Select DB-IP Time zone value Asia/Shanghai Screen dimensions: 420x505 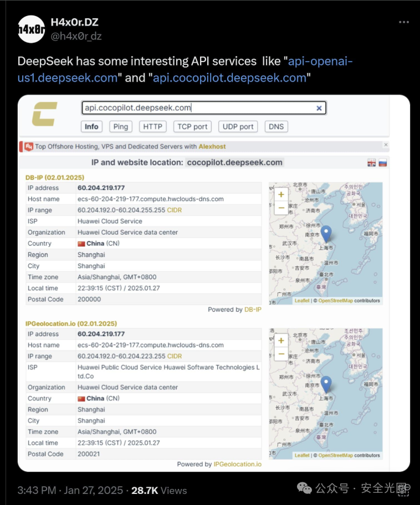point(117,277)
